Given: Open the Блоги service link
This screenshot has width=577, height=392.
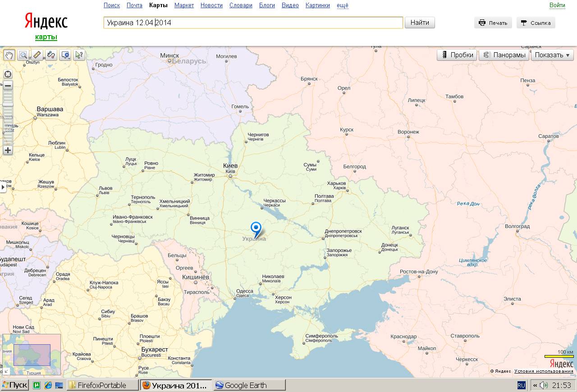Looking at the screenshot, I should click(x=267, y=5).
